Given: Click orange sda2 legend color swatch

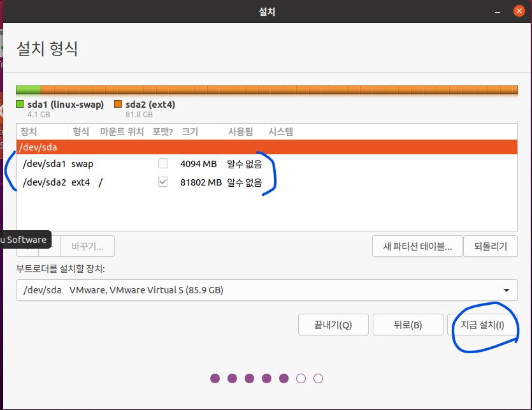Looking at the screenshot, I should click(x=118, y=104).
